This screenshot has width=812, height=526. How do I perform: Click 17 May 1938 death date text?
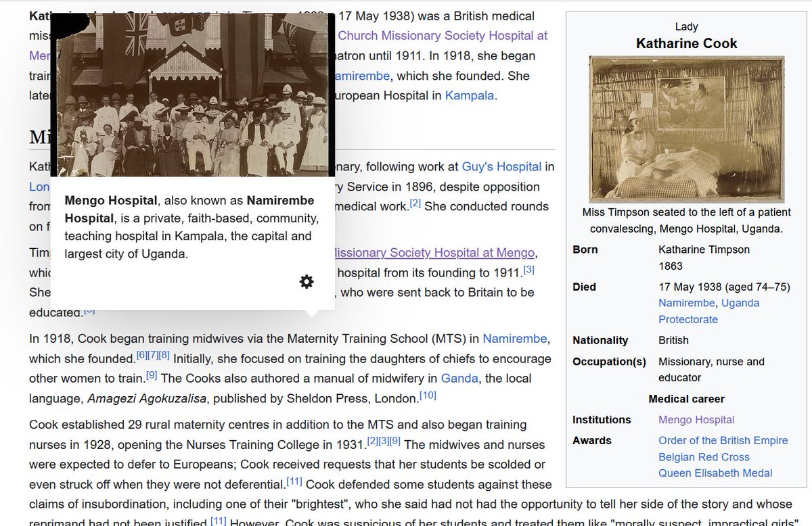click(x=692, y=287)
